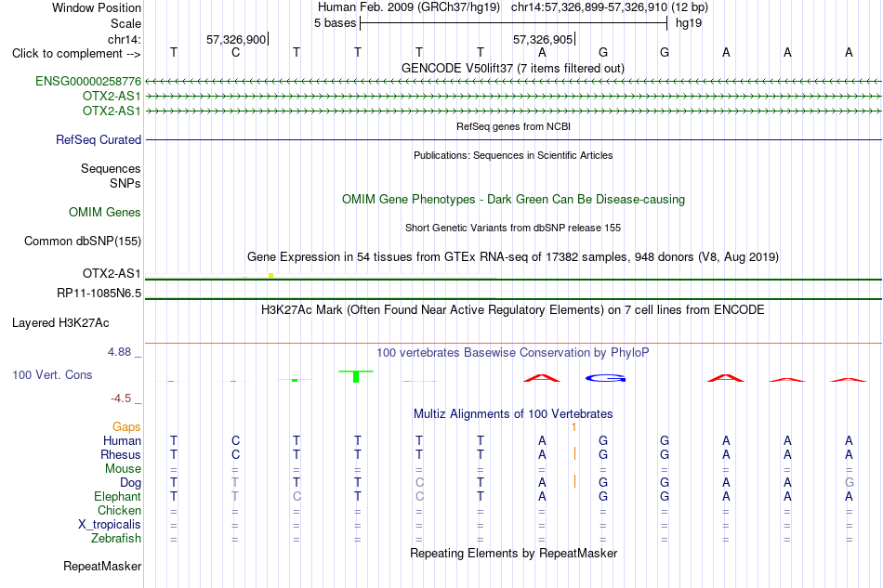Click the OMIM Gene Phenotypes track title
Screen dimensions: 883x588
[x=514, y=199]
